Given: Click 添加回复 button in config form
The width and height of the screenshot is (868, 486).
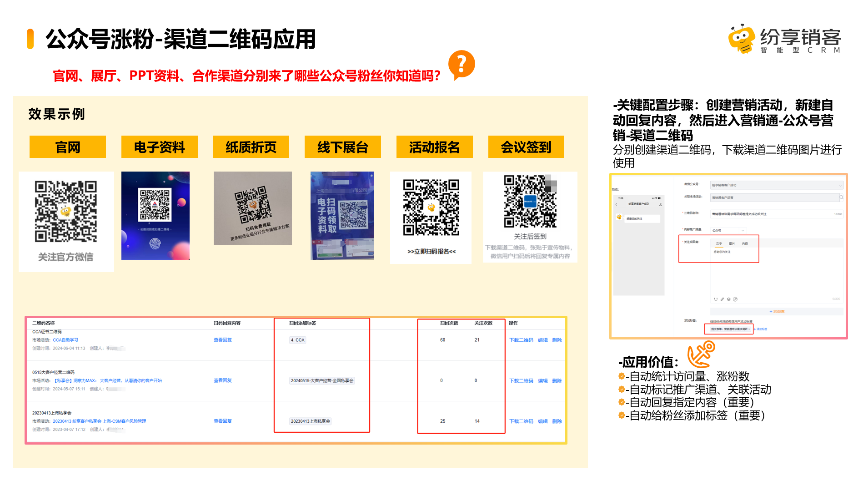Looking at the screenshot, I should point(777,311).
